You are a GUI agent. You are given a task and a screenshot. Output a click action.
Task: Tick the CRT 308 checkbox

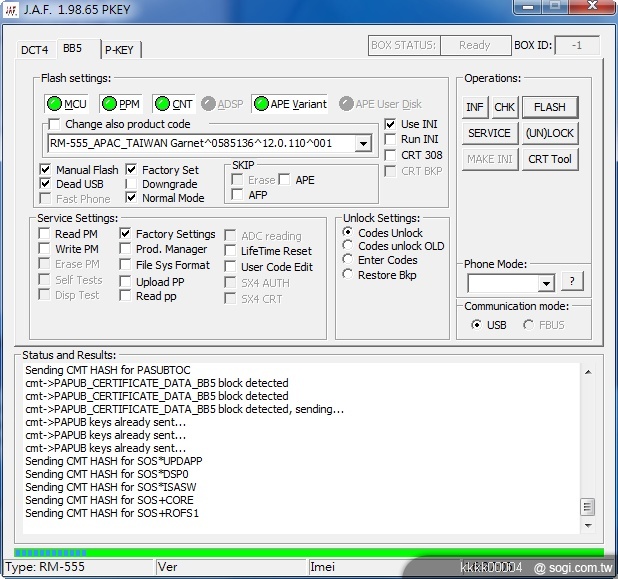point(390,155)
